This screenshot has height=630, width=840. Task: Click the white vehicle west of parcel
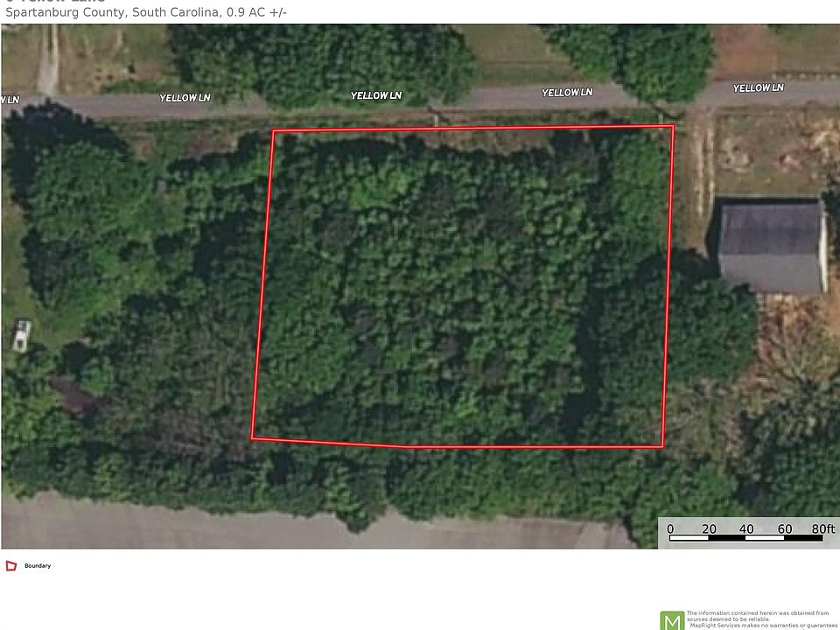point(21,335)
